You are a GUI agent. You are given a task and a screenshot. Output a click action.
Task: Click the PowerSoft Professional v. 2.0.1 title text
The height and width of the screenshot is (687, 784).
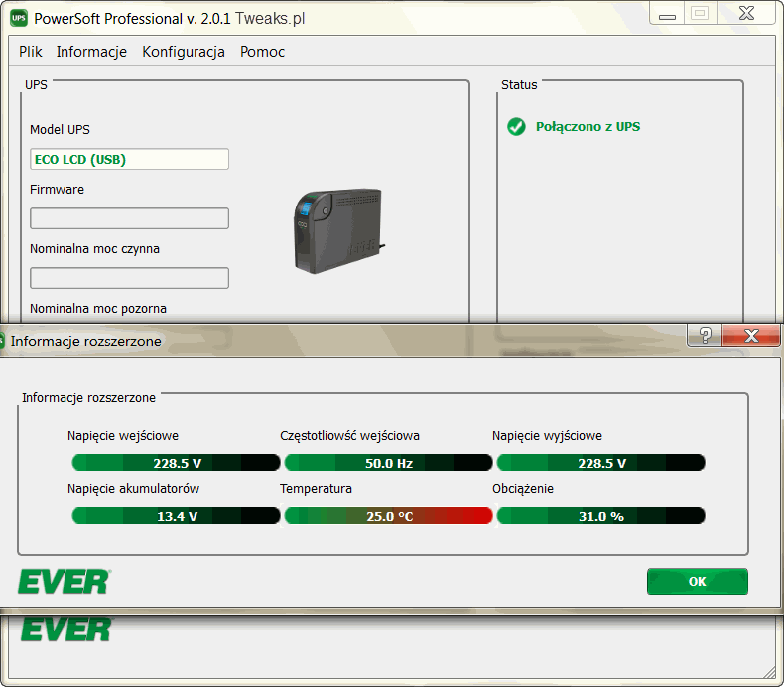(x=133, y=19)
